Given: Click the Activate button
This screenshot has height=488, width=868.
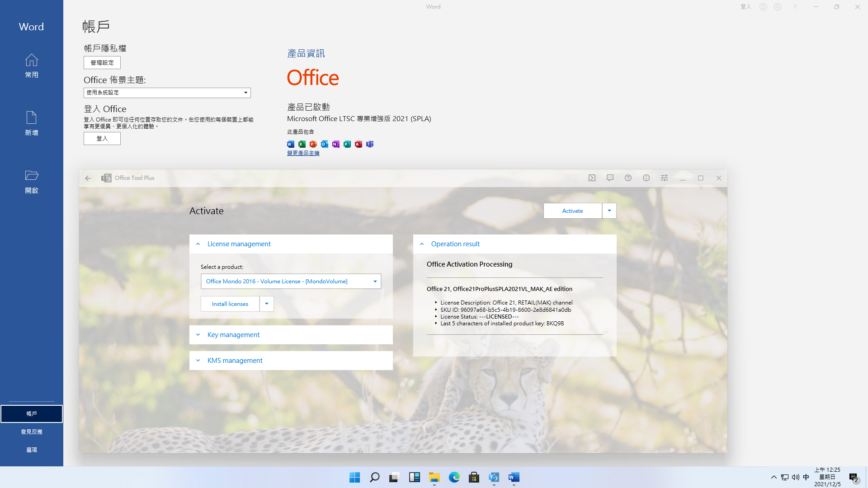Looking at the screenshot, I should click(573, 211).
